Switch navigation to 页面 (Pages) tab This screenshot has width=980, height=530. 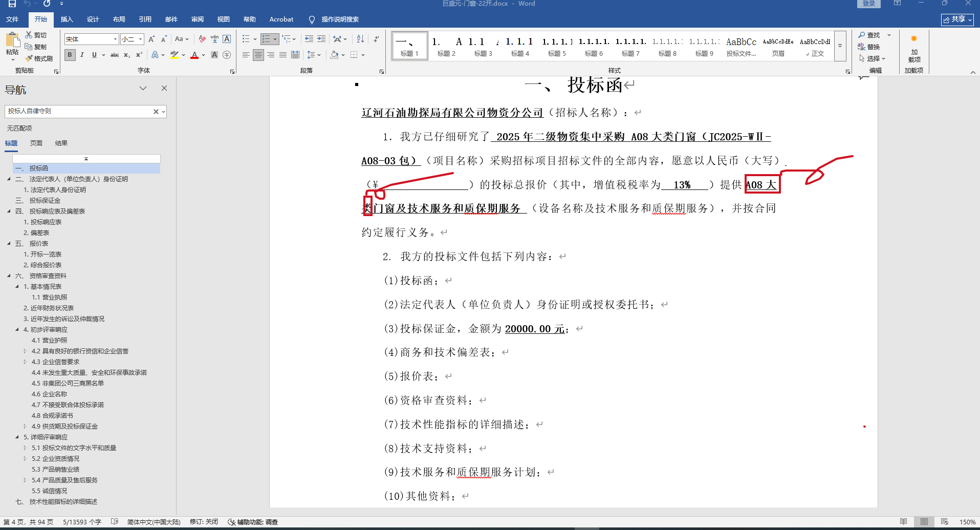[36, 143]
